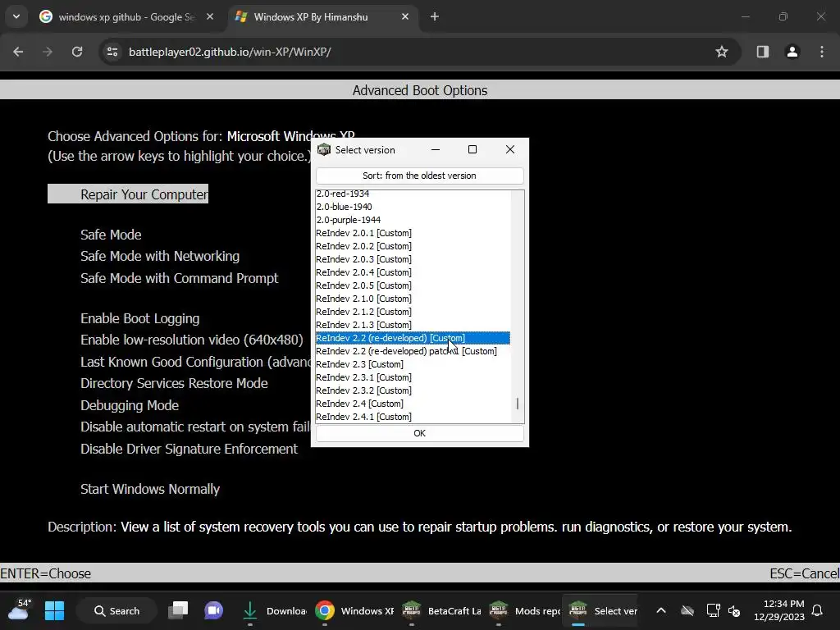This screenshot has width=840, height=630.
Task: Open the Downloads taskbar item
Action: 273,610
